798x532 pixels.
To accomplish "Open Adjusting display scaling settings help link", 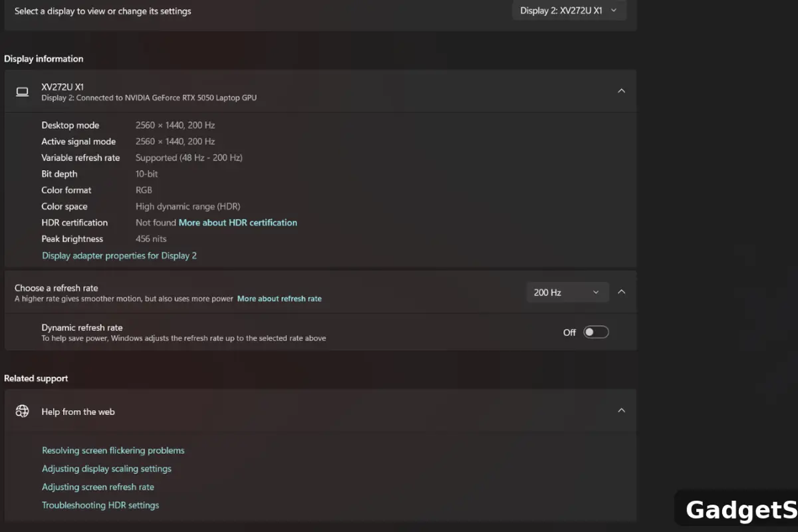I will 106,469.
